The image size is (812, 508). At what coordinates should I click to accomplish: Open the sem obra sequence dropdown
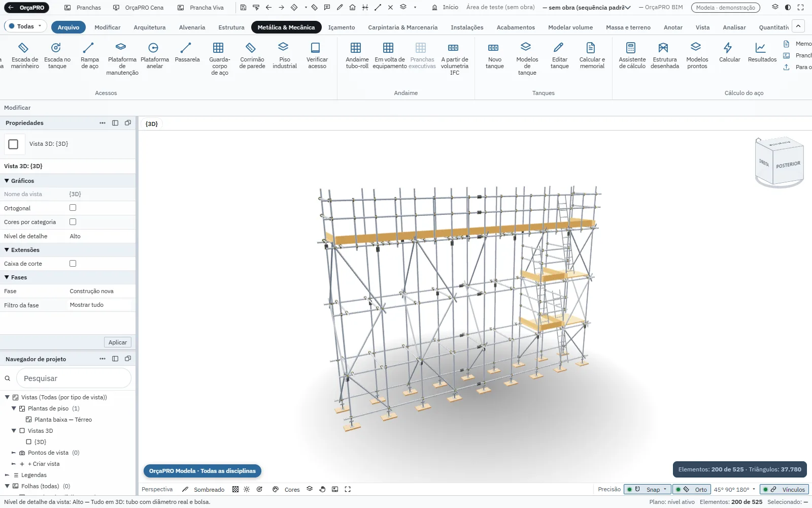coord(587,8)
